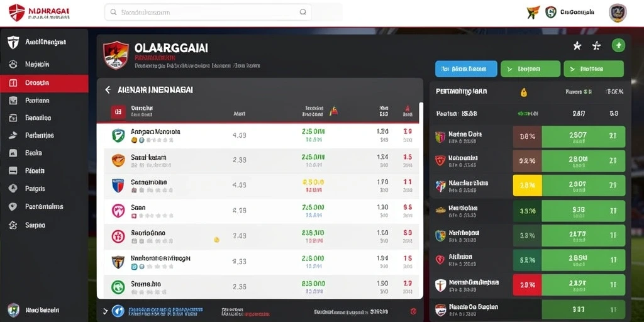Click the yellow percentage cell in right panel
Image resolution: width=644 pixels, height=322 pixels.
pyautogui.click(x=528, y=186)
